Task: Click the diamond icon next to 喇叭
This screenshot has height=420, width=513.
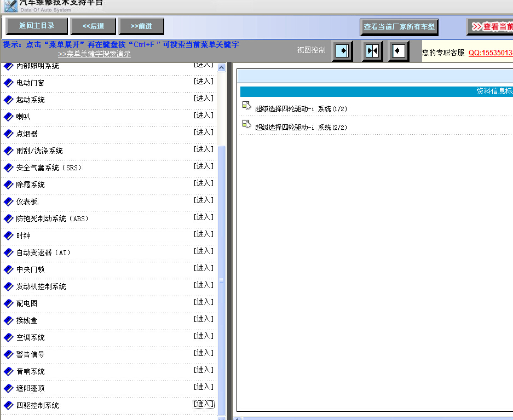Action: (8, 117)
